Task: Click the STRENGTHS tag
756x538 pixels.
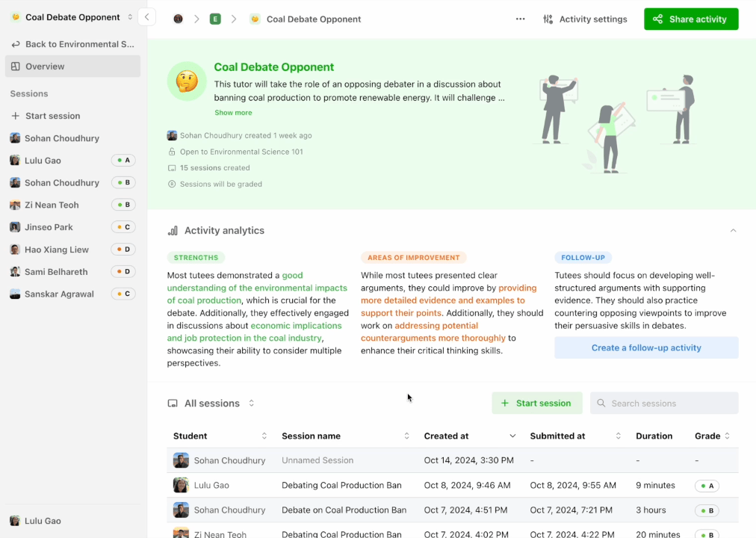Action: tap(196, 258)
